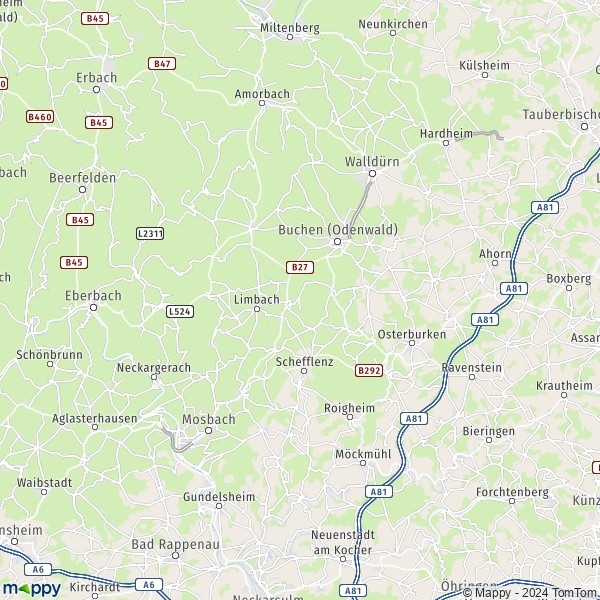Click the Eberbach town marker
The width and height of the screenshot is (600, 600).
pyautogui.click(x=93, y=308)
